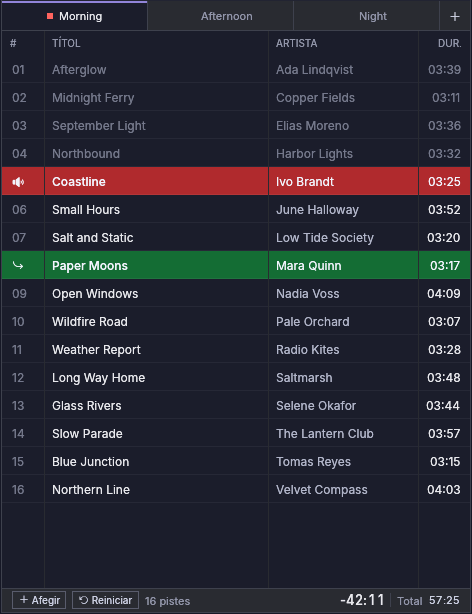This screenshot has height=614, width=472.
Task: Select the track Long Way Home
Action: pyautogui.click(x=236, y=377)
